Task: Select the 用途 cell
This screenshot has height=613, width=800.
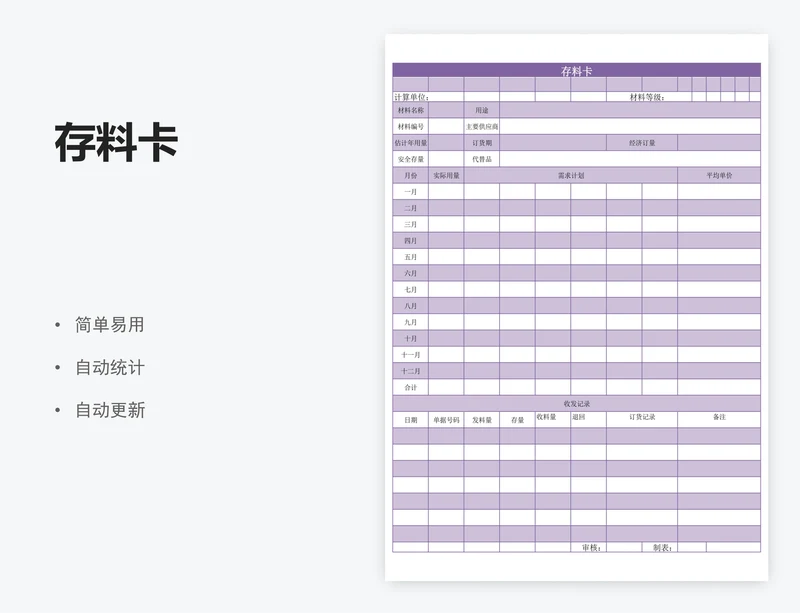Action: point(482,110)
